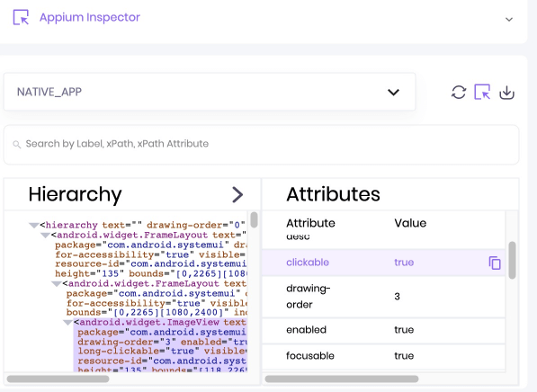The height and width of the screenshot is (392, 537).
Task: Select the clickable attribute row
Action: click(x=383, y=263)
